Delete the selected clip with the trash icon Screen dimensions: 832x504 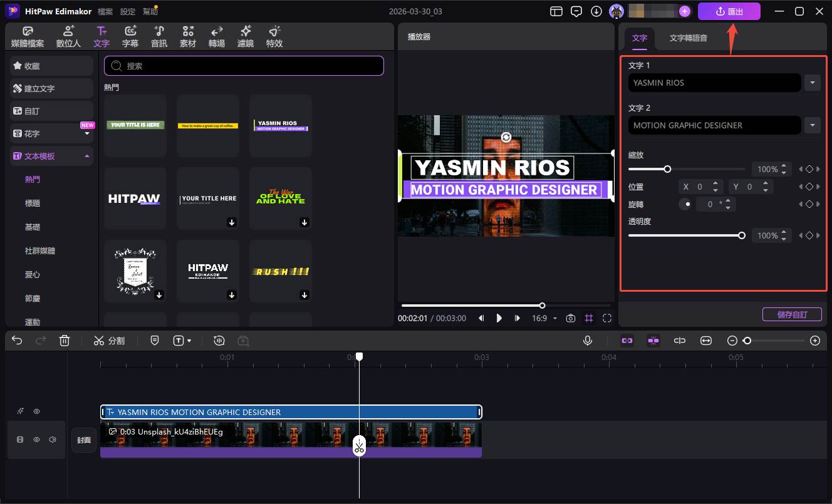(x=64, y=341)
